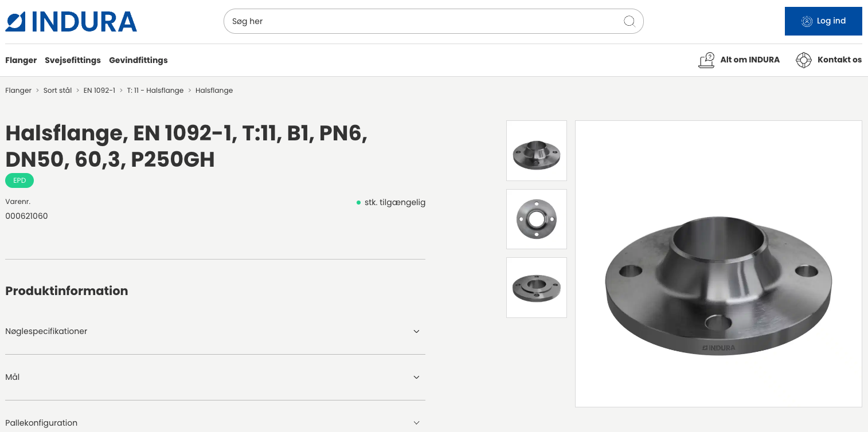Screen dimensions: 868x432
Task: Click the Kontakt os lifebuoy icon
Action: [804, 60]
